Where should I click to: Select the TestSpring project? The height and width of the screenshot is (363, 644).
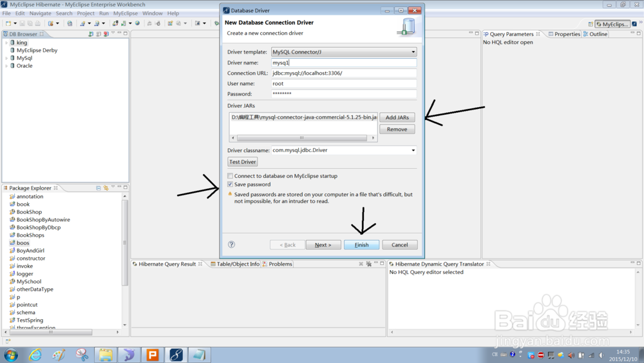coord(30,320)
